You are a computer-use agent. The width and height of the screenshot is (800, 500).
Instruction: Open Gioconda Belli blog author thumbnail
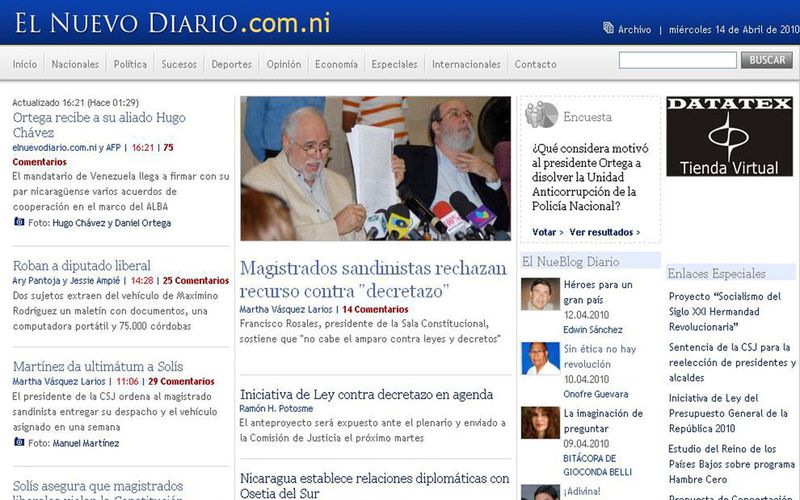pyautogui.click(x=540, y=422)
